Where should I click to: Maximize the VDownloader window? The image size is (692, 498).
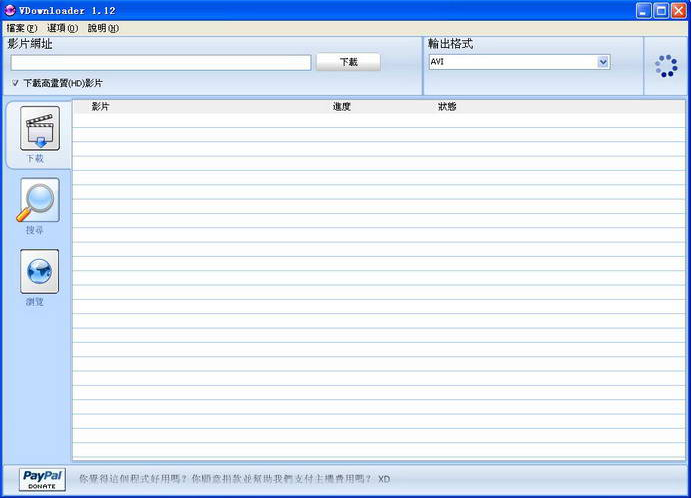pyautogui.click(x=661, y=11)
